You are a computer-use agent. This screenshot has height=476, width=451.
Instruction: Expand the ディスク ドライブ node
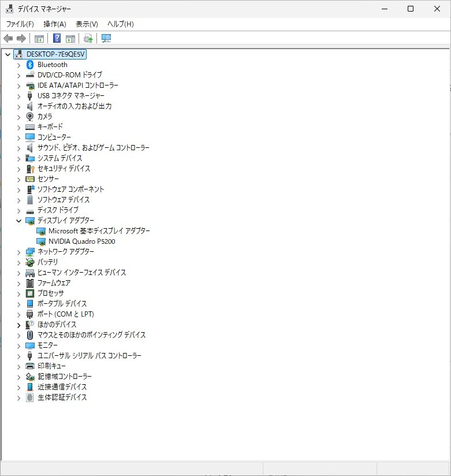coord(19,211)
